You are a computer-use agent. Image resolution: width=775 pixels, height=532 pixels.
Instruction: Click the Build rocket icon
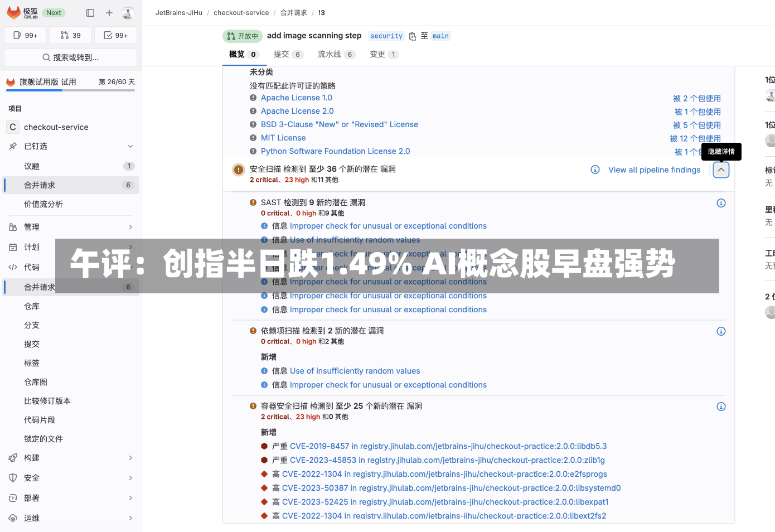click(13, 458)
